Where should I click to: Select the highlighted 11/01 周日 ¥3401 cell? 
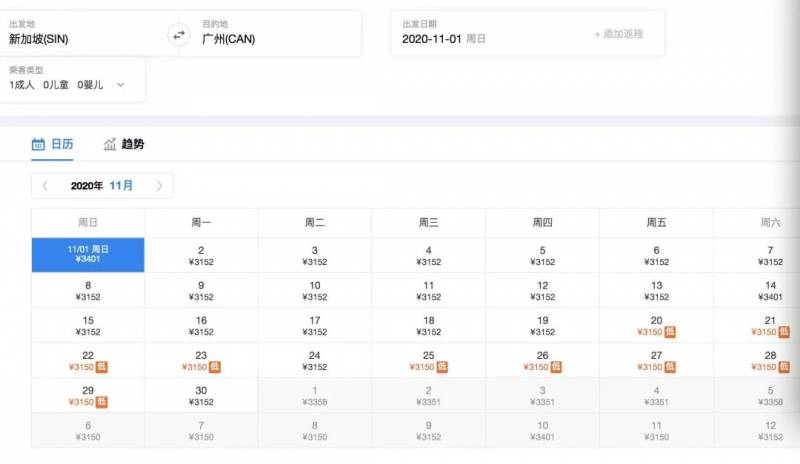pos(88,255)
